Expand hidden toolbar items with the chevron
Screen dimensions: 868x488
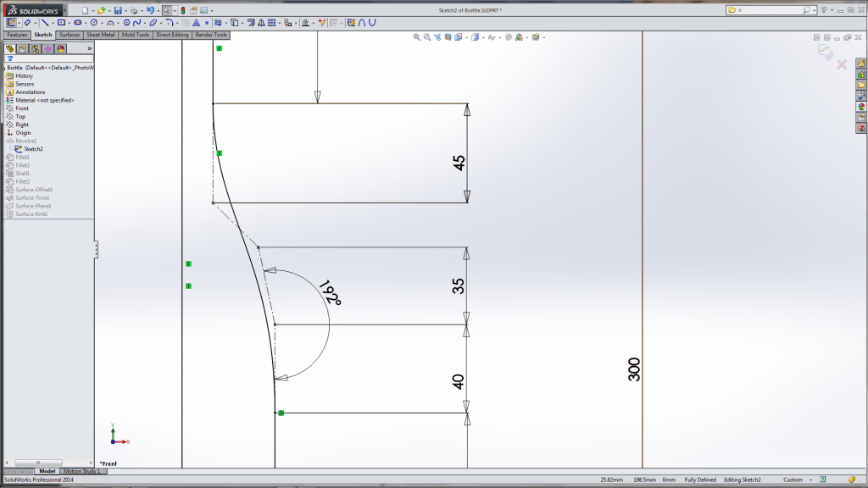pos(90,48)
